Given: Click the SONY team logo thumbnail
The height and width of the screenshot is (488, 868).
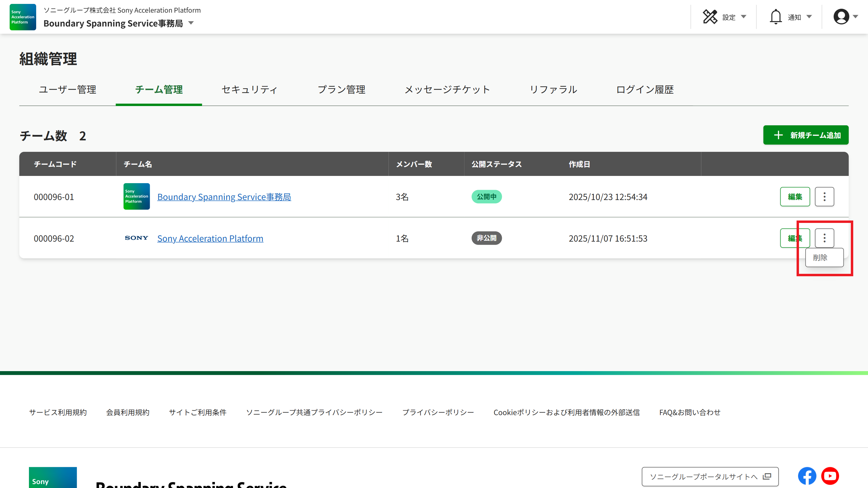Looking at the screenshot, I should tap(136, 238).
